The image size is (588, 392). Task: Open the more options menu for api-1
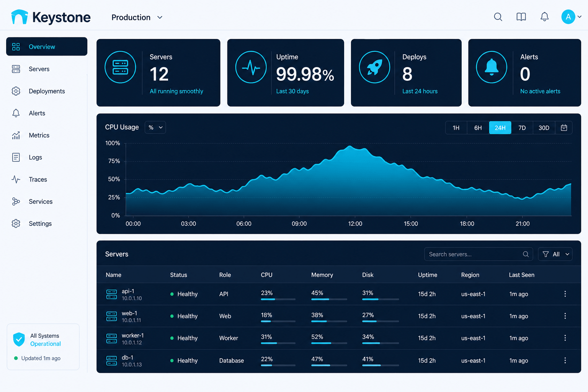click(565, 294)
